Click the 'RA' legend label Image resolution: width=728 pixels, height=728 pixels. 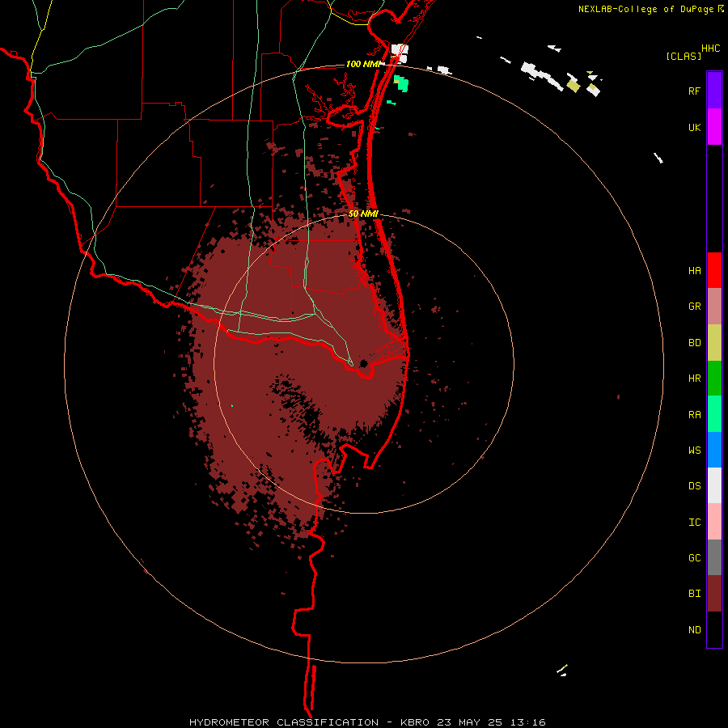[x=694, y=415]
